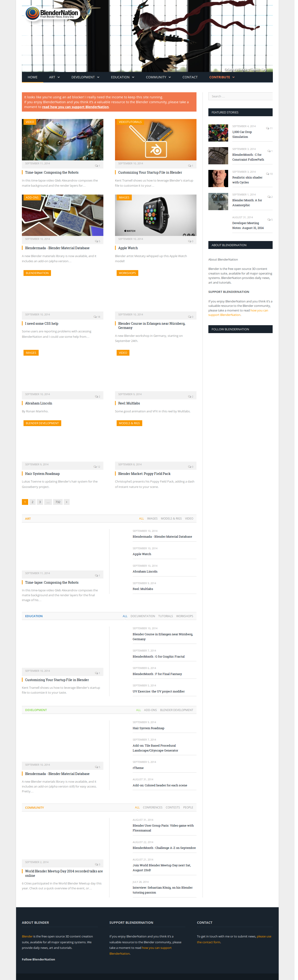Viewport: 298px width, 980px height.
Task: Click the BlenderNation logo
Action: pyautogui.click(x=53, y=14)
